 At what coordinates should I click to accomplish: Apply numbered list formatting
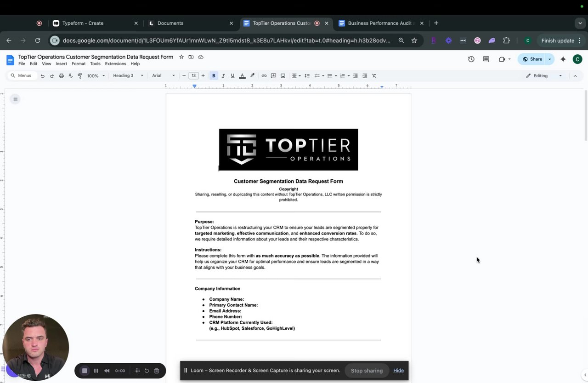pyautogui.click(x=342, y=76)
